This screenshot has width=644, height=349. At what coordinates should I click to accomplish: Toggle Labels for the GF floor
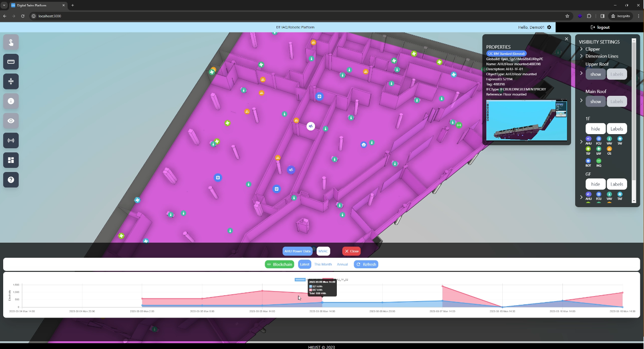[x=617, y=184]
